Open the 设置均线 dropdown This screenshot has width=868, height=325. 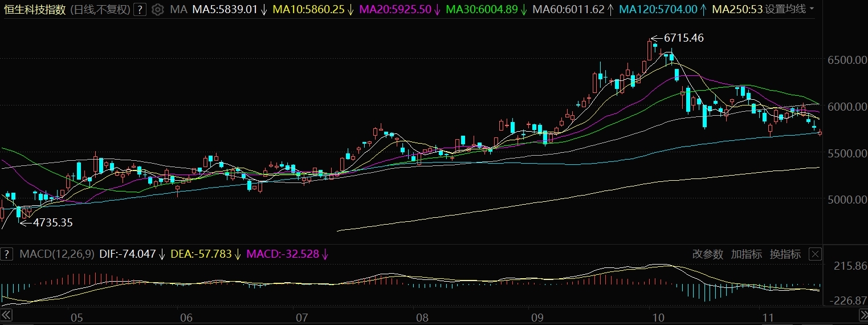click(x=789, y=9)
